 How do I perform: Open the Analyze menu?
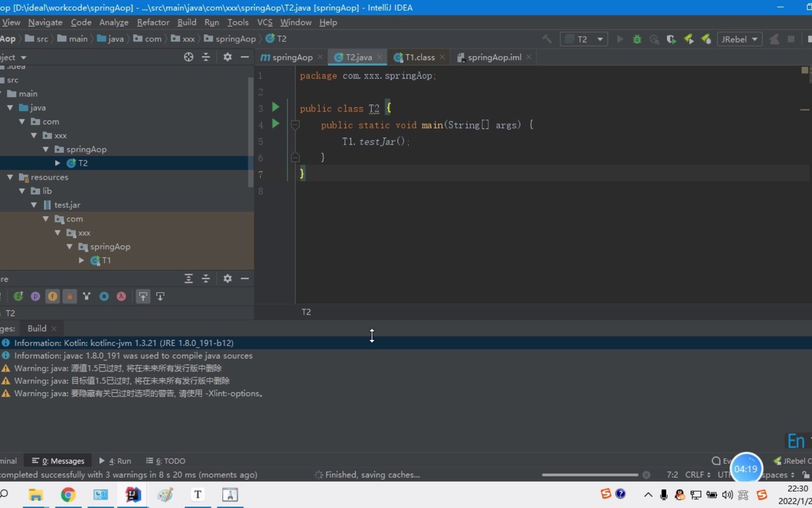114,22
